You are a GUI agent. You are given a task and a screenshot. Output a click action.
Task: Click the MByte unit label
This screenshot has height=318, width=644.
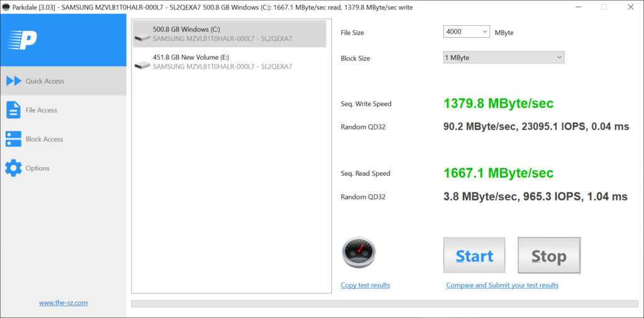(x=504, y=33)
